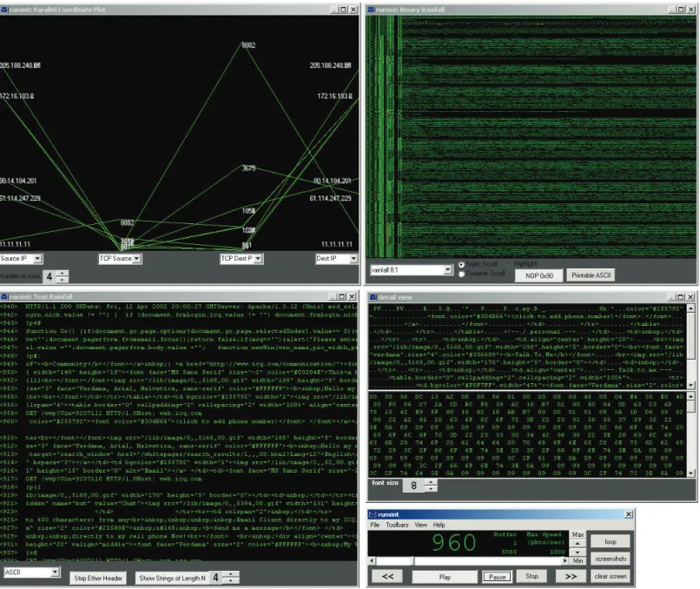Increase string length N stepper value

[231, 574]
